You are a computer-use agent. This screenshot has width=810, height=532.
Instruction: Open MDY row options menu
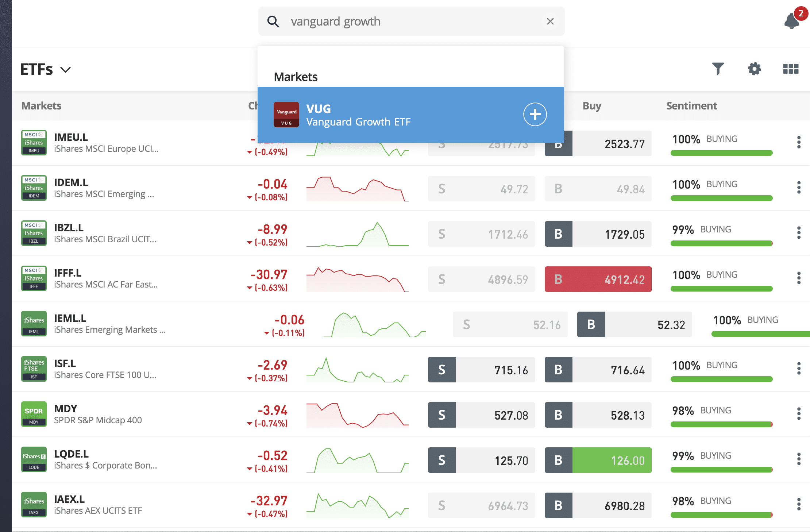point(799,414)
